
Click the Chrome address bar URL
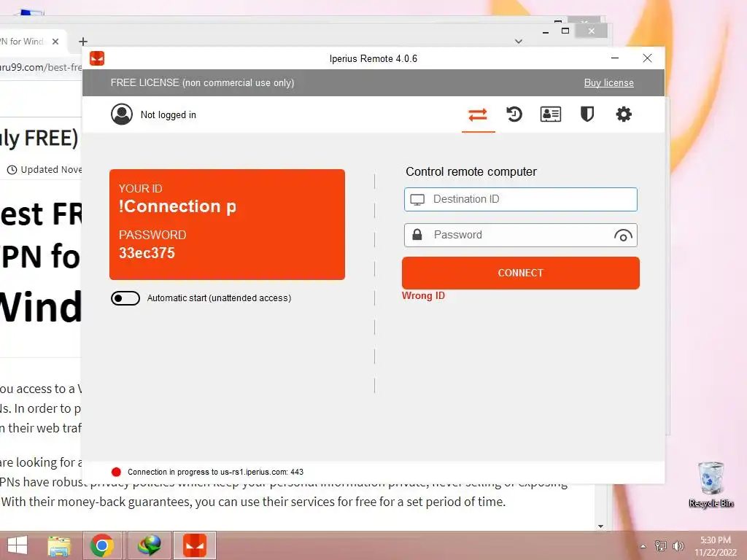point(41,67)
